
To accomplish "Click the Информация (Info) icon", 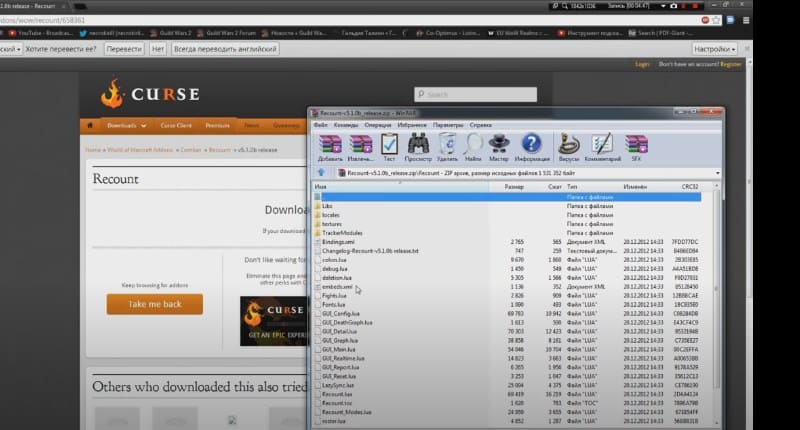I will [532, 146].
